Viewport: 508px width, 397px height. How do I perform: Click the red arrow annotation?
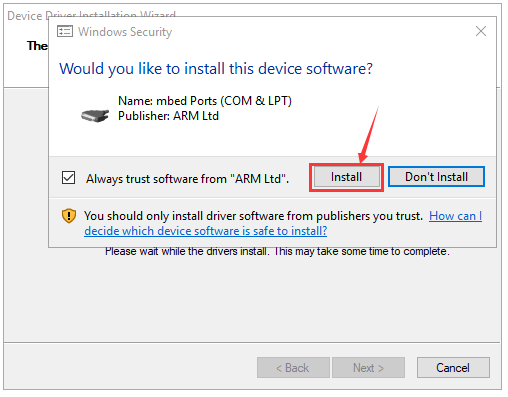point(369,134)
